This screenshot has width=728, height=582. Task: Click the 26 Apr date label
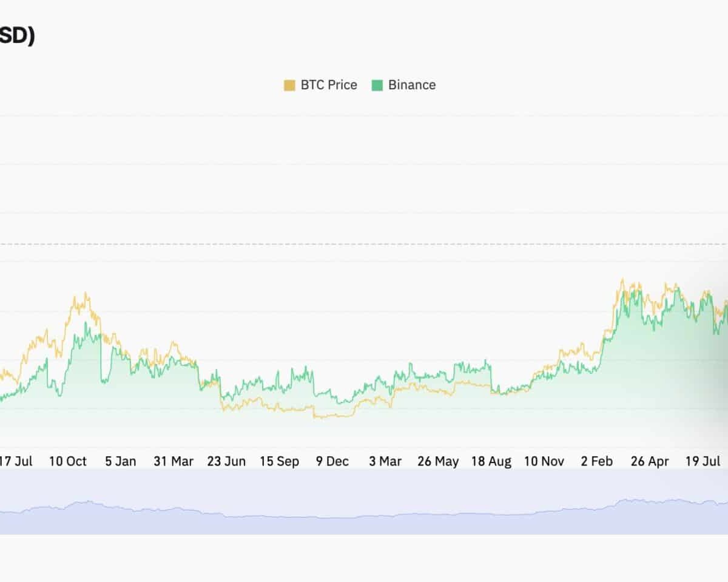coord(650,461)
